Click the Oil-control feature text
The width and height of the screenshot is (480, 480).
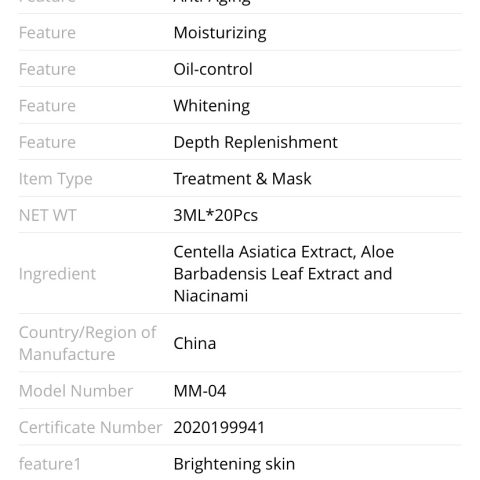[x=213, y=69]
